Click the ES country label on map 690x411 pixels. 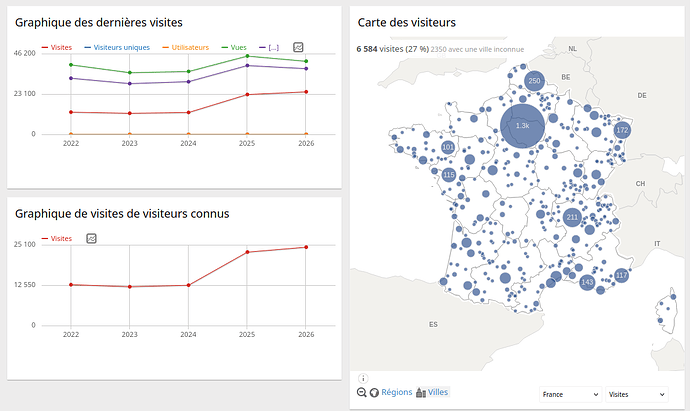[433, 324]
